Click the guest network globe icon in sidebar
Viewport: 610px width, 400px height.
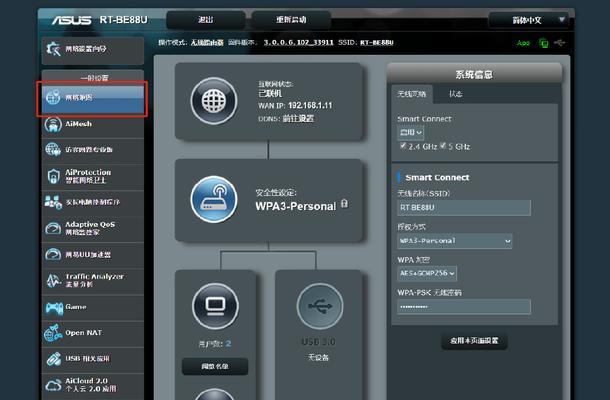click(53, 149)
